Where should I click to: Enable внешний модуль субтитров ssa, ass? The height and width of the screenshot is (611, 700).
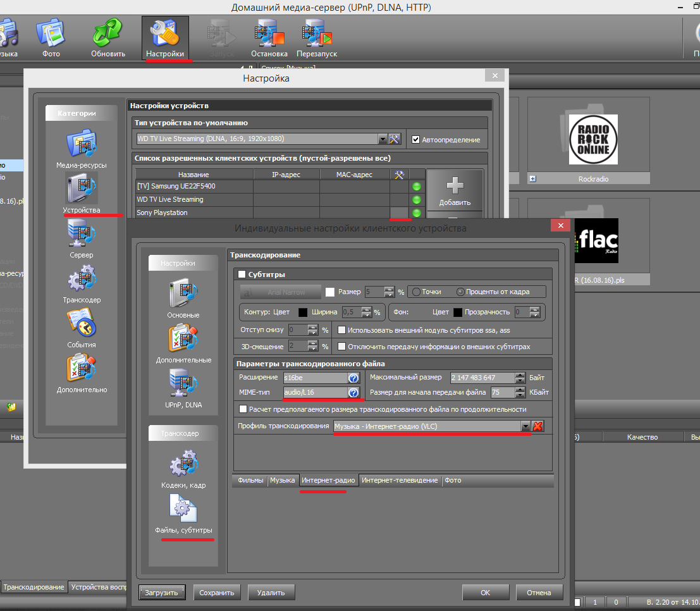pyautogui.click(x=342, y=330)
